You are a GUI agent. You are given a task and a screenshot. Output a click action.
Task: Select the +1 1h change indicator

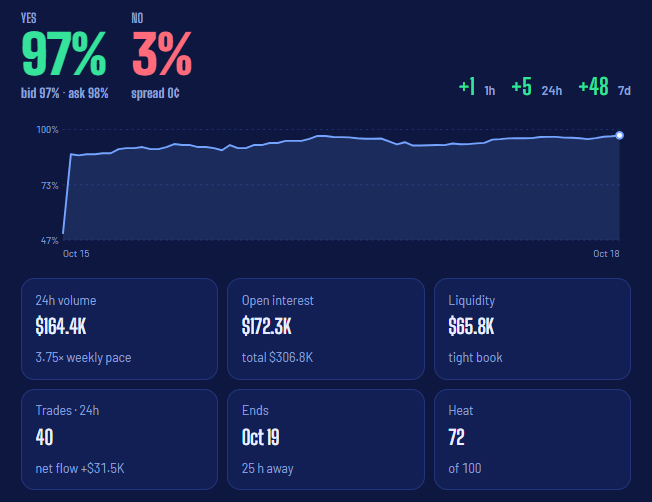tap(477, 87)
